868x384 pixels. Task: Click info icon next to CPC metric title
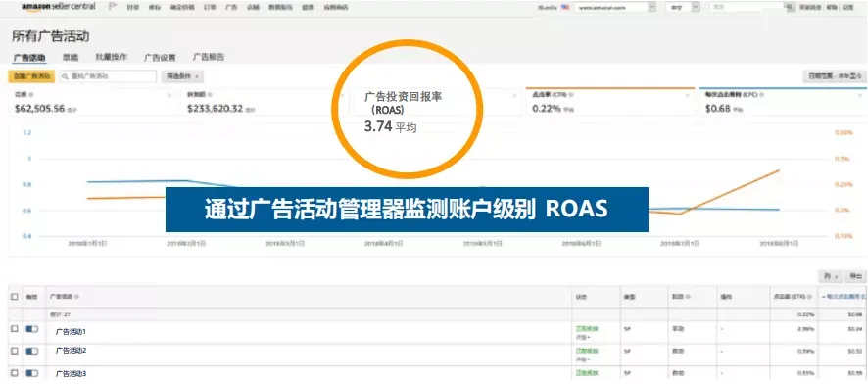pyautogui.click(x=761, y=95)
